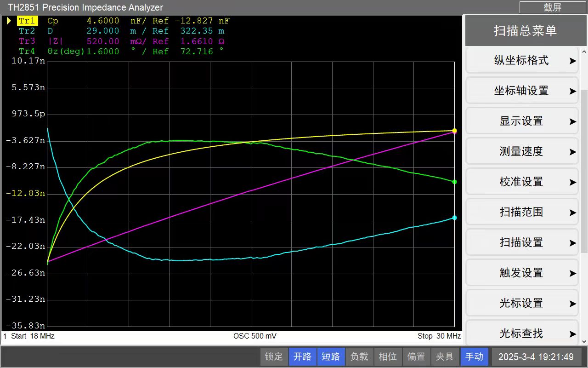Click the right-side menu scrollbar
The width and height of the screenshot is (588, 368).
point(584,170)
